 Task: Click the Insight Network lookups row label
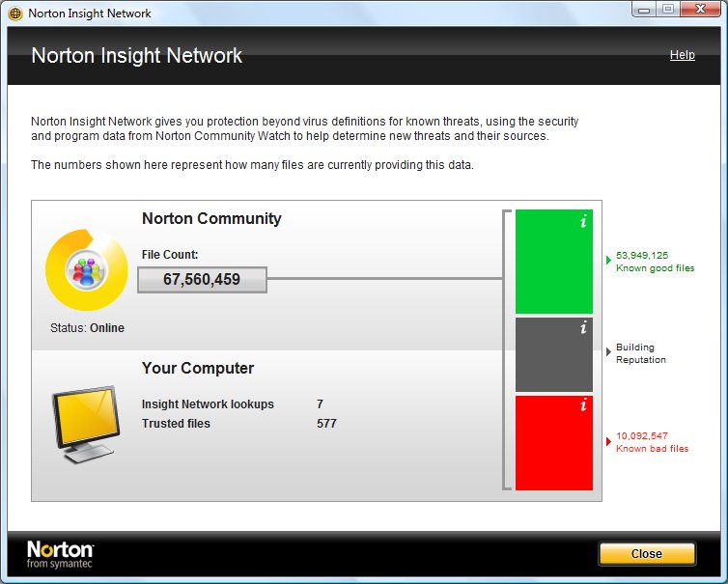pyautogui.click(x=208, y=404)
